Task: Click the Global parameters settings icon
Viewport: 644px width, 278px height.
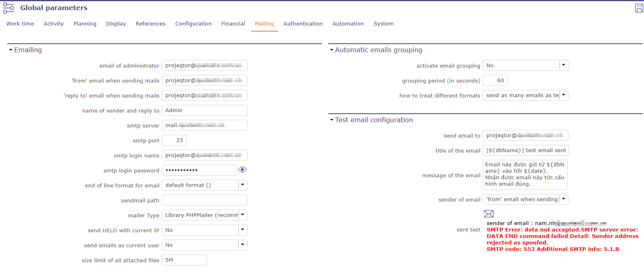Action: [9, 8]
